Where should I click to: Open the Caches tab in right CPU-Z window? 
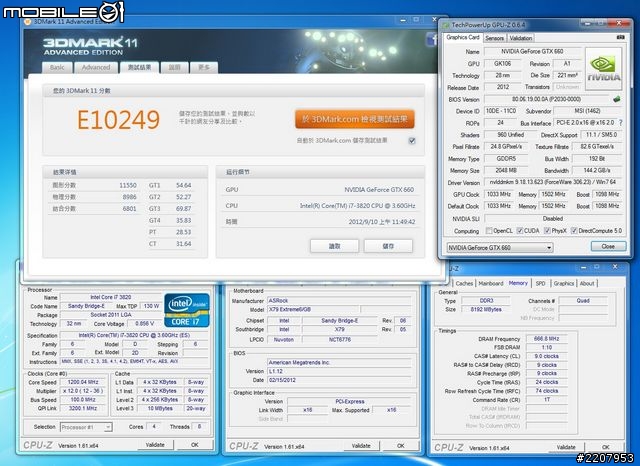(x=464, y=283)
